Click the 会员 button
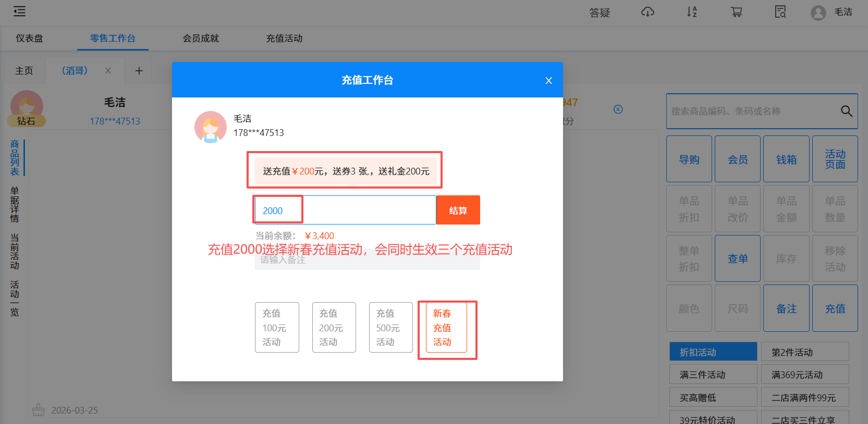 738,159
